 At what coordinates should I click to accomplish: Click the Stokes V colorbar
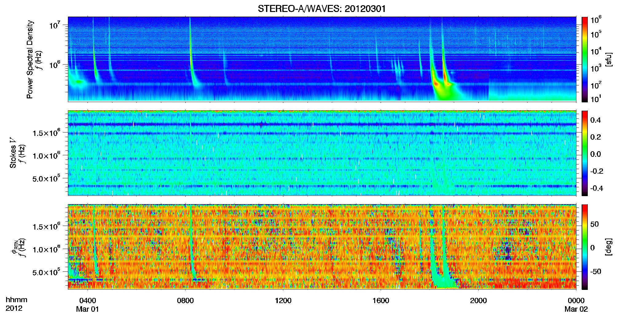click(x=585, y=153)
